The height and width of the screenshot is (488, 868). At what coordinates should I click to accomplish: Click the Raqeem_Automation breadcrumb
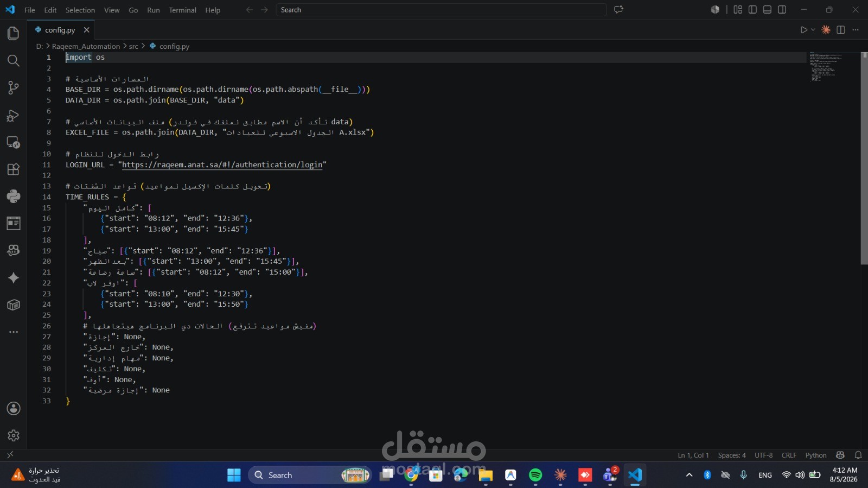pyautogui.click(x=86, y=46)
